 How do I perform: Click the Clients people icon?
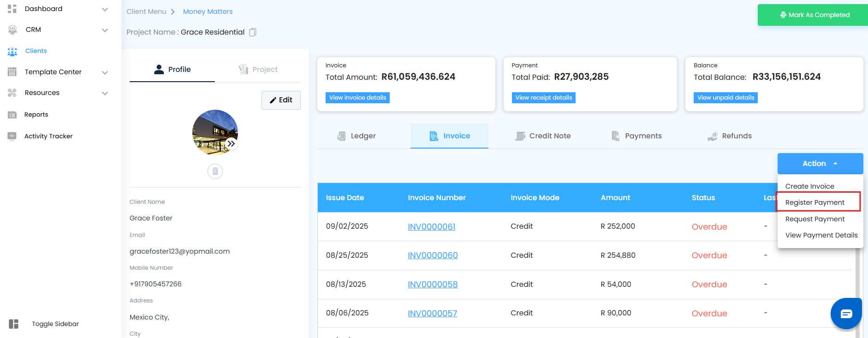[x=12, y=51]
